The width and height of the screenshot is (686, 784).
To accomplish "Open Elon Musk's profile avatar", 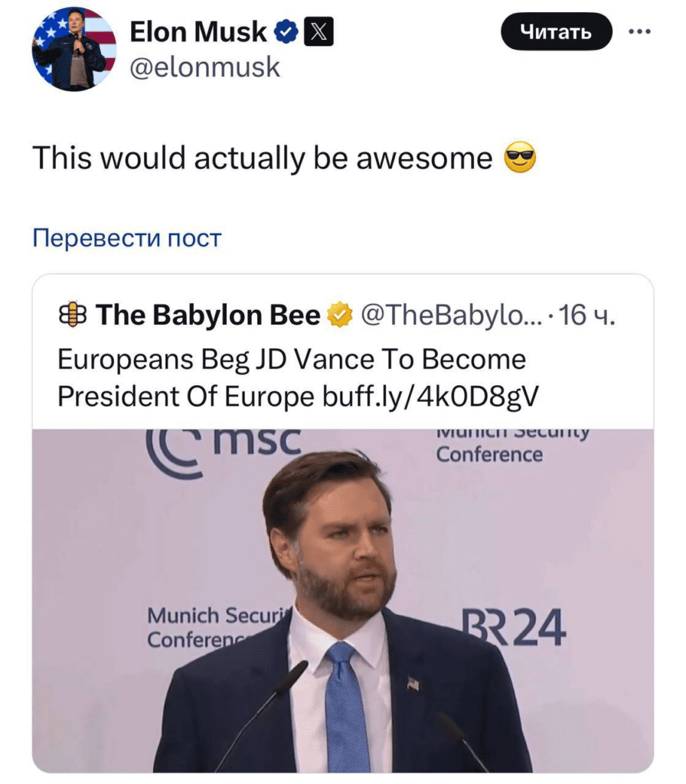I will (x=74, y=49).
